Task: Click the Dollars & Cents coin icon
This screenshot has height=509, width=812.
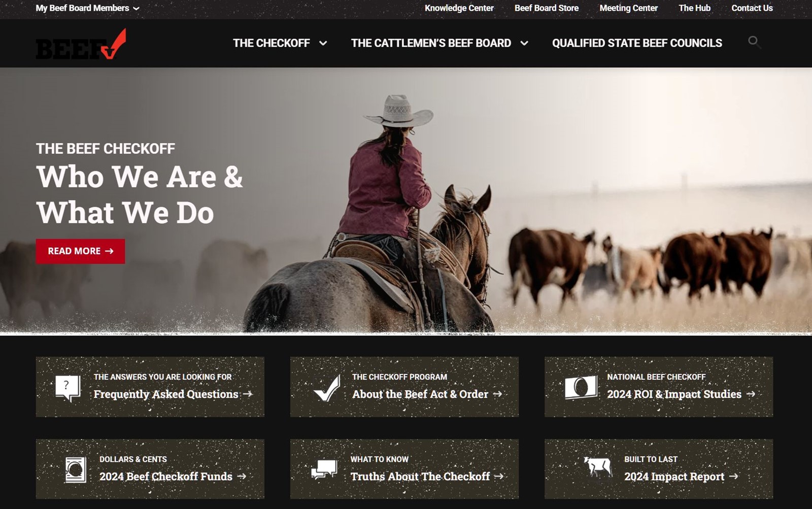Action: [75, 469]
